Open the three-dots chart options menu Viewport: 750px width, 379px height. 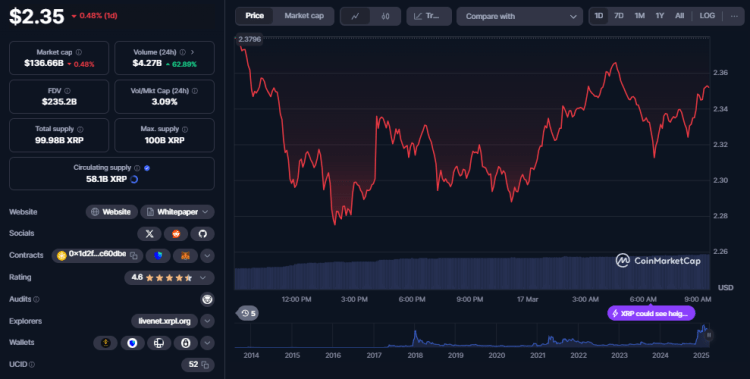click(x=734, y=16)
